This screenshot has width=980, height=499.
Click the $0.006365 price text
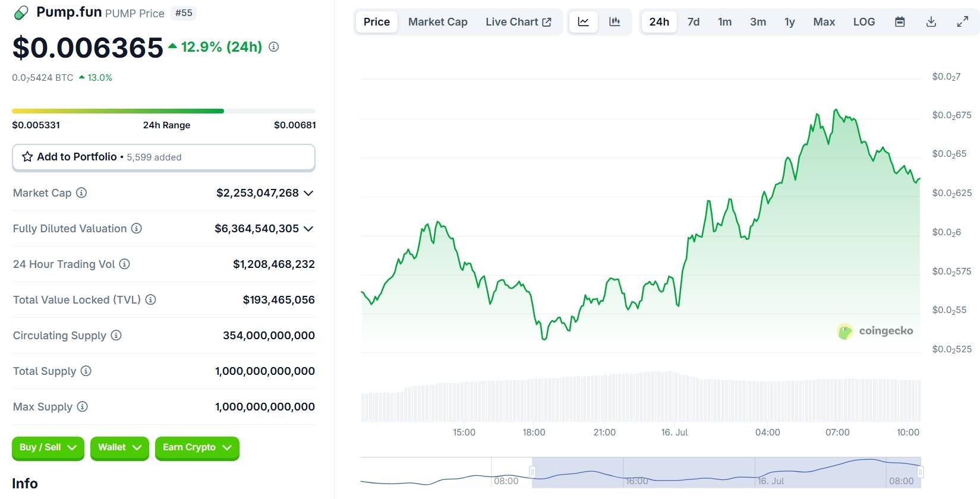click(87, 48)
